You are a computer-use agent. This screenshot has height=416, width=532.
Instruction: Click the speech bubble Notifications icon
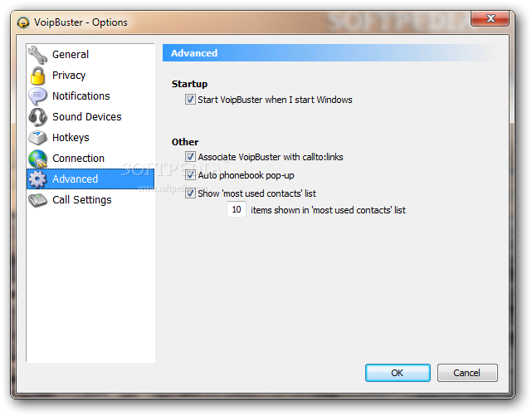coord(37,96)
